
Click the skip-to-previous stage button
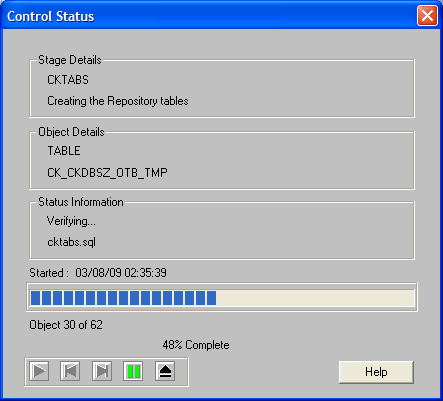(x=70, y=371)
